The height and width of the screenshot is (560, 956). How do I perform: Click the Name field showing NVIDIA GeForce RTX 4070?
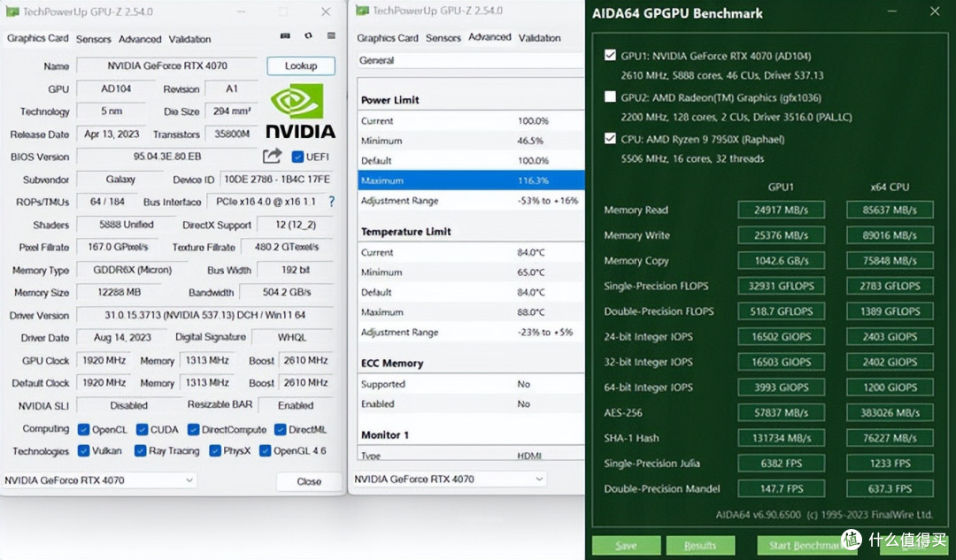(167, 65)
